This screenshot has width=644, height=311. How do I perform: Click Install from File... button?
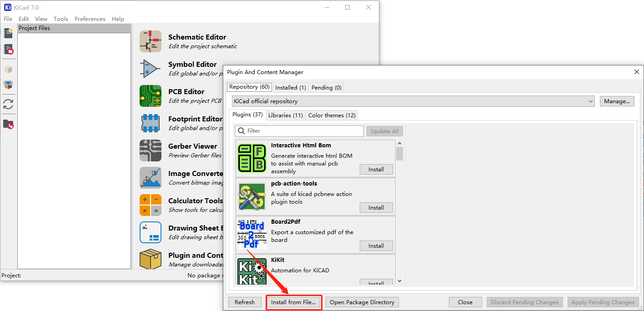(293, 302)
